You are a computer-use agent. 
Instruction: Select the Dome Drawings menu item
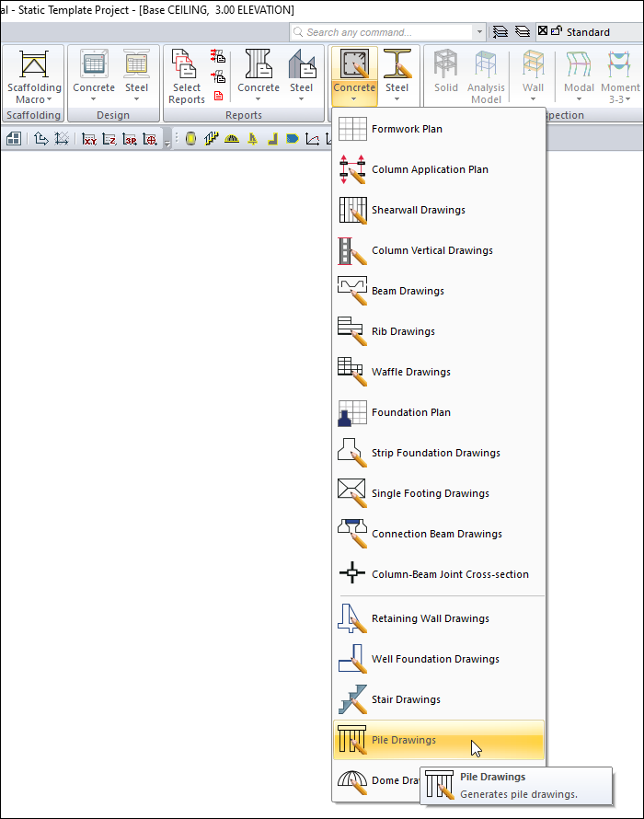point(377,780)
